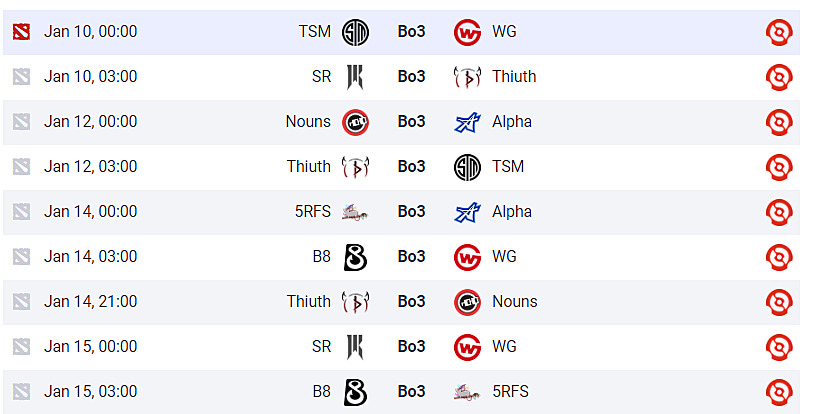Open the Thiuth team link in the Jan 10, 03:00 match

(x=514, y=77)
